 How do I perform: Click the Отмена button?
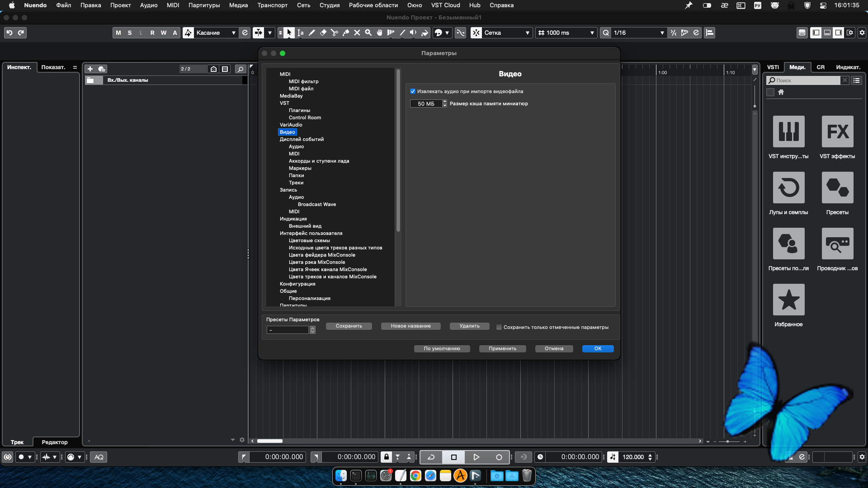(554, 349)
